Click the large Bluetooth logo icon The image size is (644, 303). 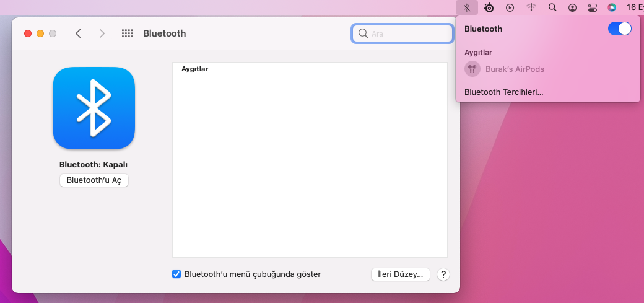[94, 108]
